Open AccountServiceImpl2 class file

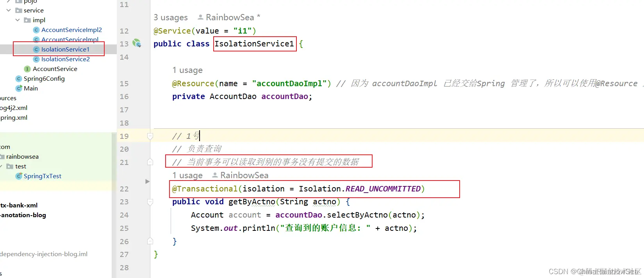[x=71, y=30]
